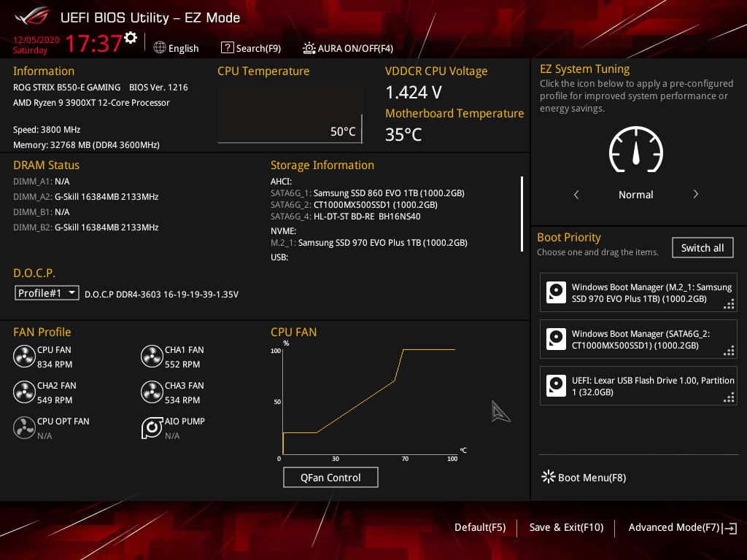Click the Boot Menu asterisk icon
The height and width of the screenshot is (560, 747).
549,477
